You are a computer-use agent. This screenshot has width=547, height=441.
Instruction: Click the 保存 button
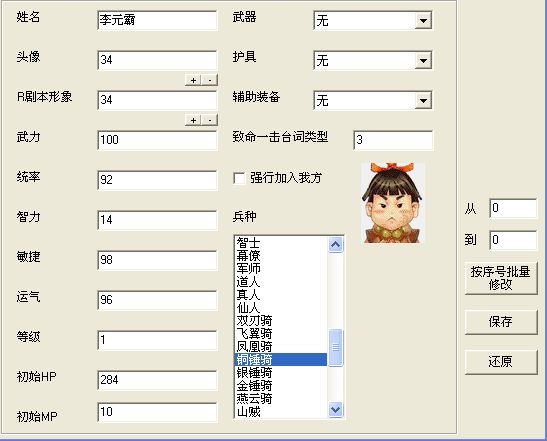(x=501, y=322)
